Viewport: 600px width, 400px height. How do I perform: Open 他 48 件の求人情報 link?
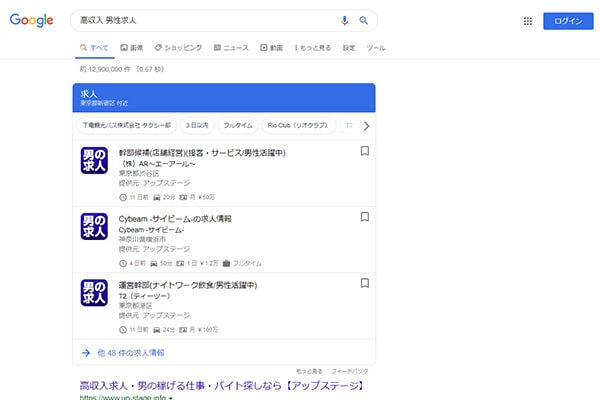pos(131,353)
